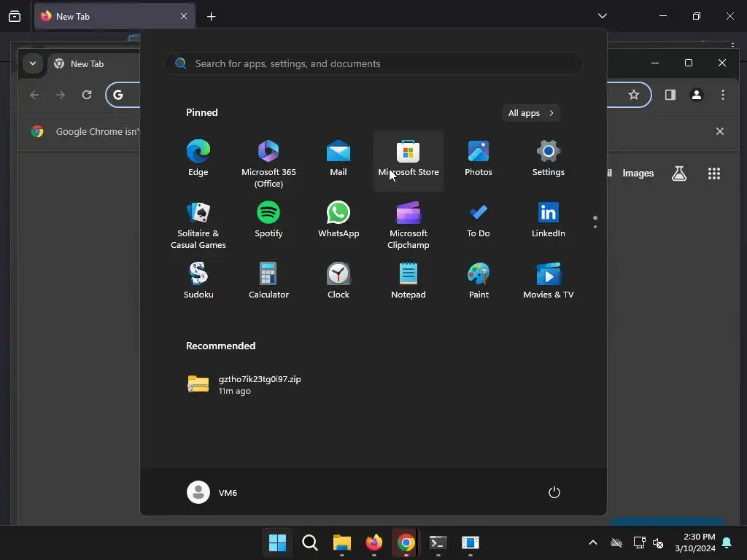Go back in Chrome window
The image size is (747, 560).
pos(34,95)
